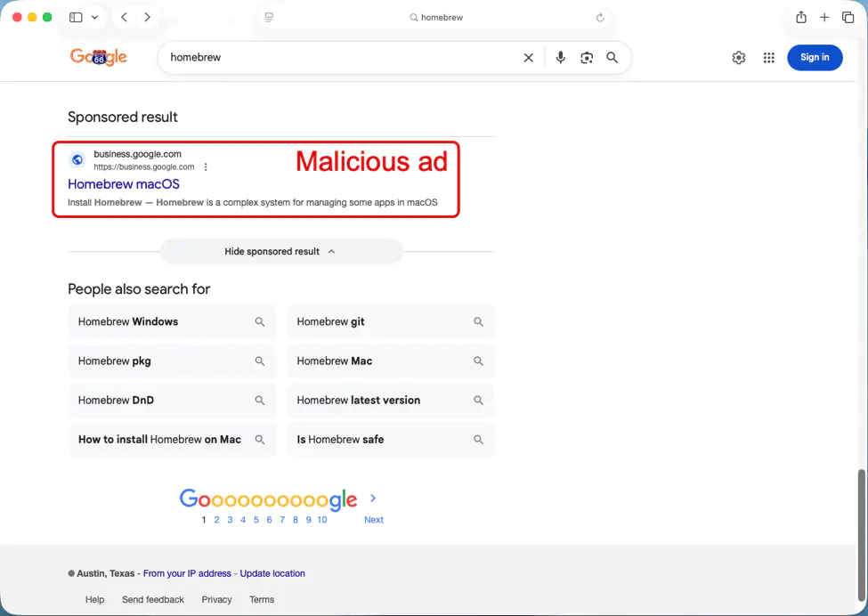Go to results page 5

[x=256, y=520]
